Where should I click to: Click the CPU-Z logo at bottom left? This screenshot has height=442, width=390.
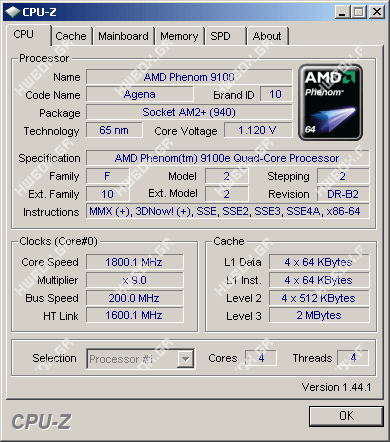pos(42,422)
